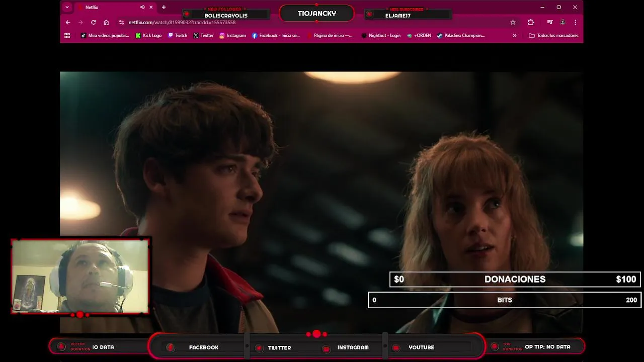
Task: Click the INSTAGRAM overlay label
Action: coord(353,347)
